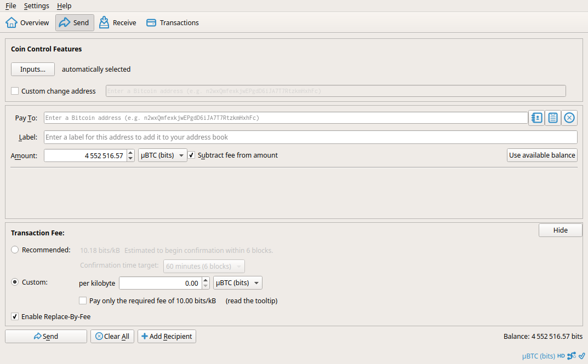The image size is (588, 364).
Task: Click Clear All button
Action: tap(112, 336)
